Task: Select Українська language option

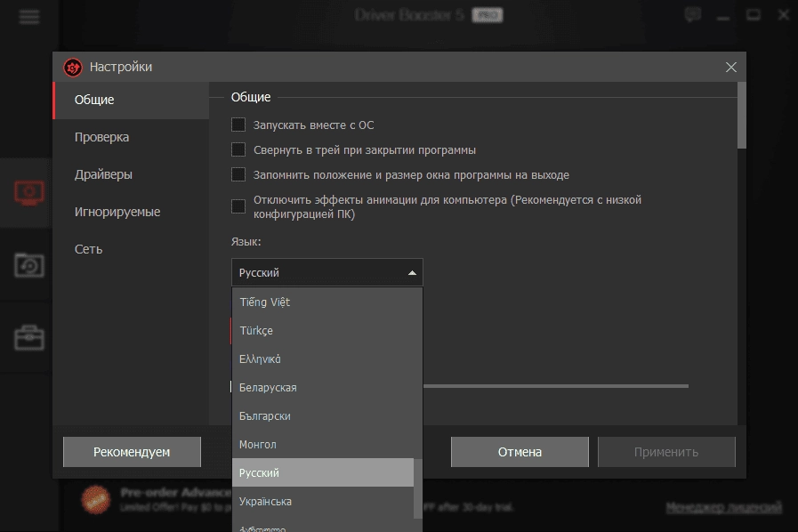Action: point(323,502)
